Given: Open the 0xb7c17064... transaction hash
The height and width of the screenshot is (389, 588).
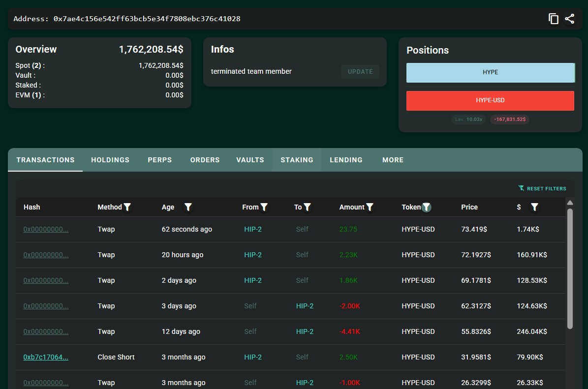Looking at the screenshot, I should tap(46, 357).
